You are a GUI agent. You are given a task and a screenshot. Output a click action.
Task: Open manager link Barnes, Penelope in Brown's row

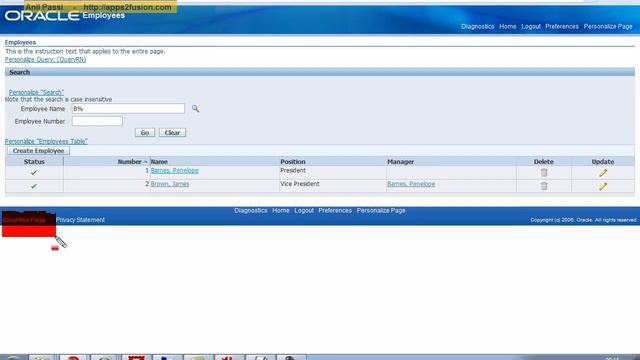coord(411,184)
